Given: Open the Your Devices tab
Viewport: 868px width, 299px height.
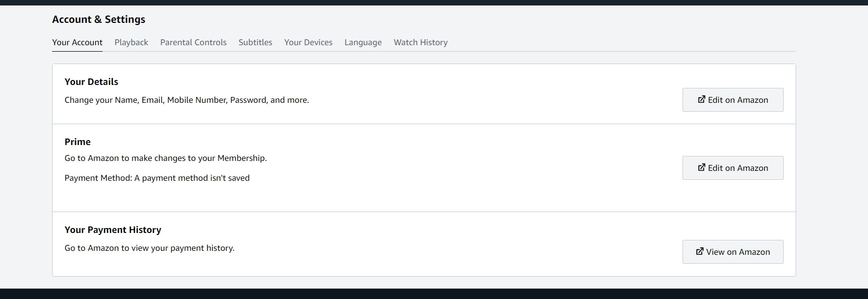Looking at the screenshot, I should point(308,42).
